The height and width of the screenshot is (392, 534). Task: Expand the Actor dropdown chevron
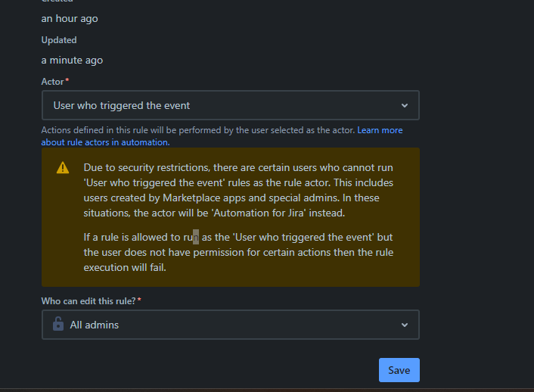pyautogui.click(x=404, y=105)
